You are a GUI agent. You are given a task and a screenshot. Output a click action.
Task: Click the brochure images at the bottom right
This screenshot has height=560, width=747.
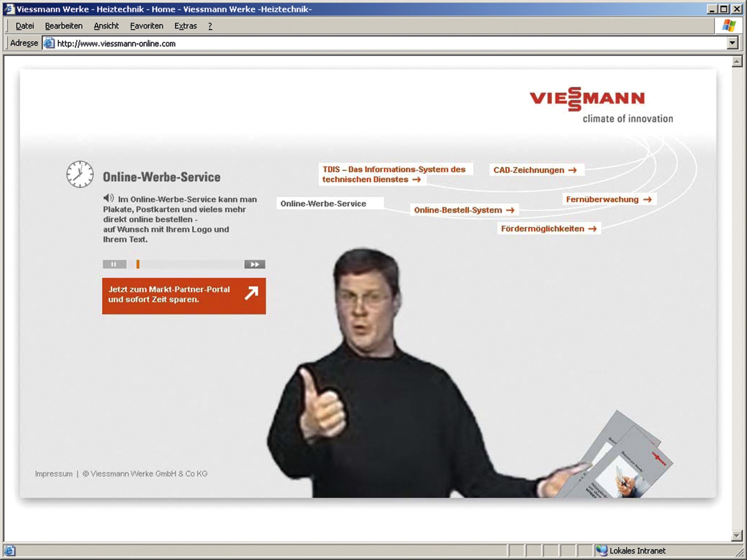(x=618, y=455)
